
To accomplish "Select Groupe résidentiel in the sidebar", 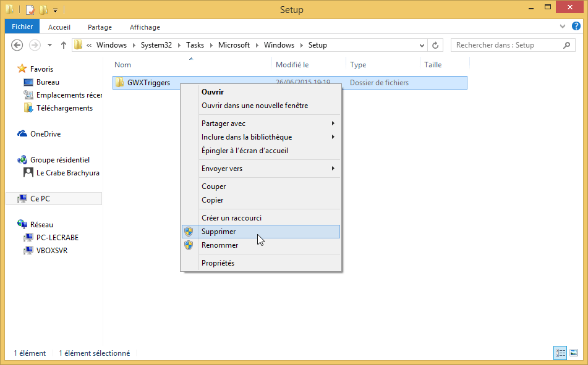I will coord(60,159).
